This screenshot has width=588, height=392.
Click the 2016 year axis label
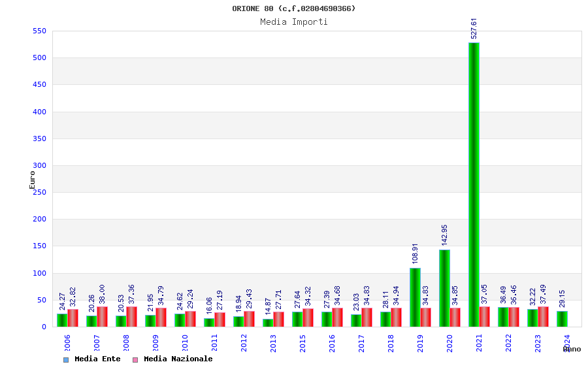pos(332,343)
